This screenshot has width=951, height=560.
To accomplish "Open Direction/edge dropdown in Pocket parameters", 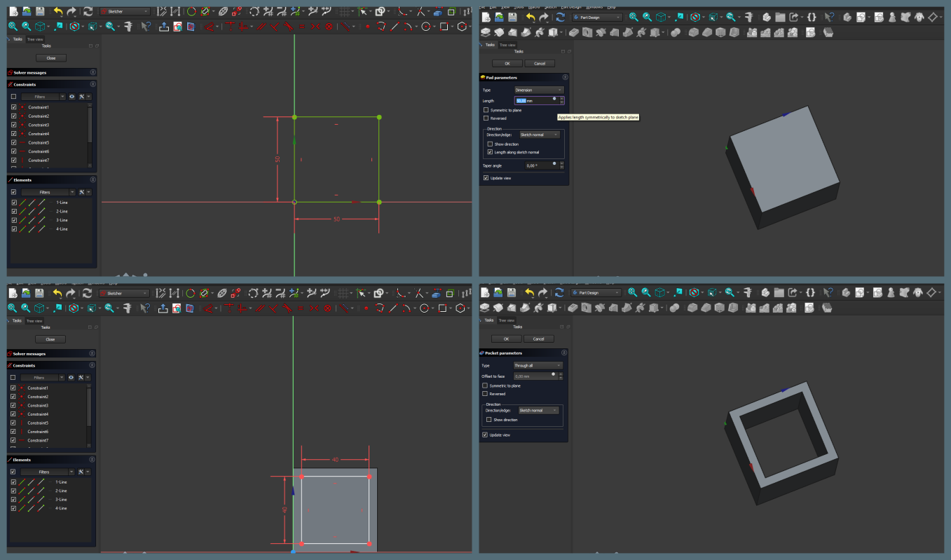I will click(538, 411).
